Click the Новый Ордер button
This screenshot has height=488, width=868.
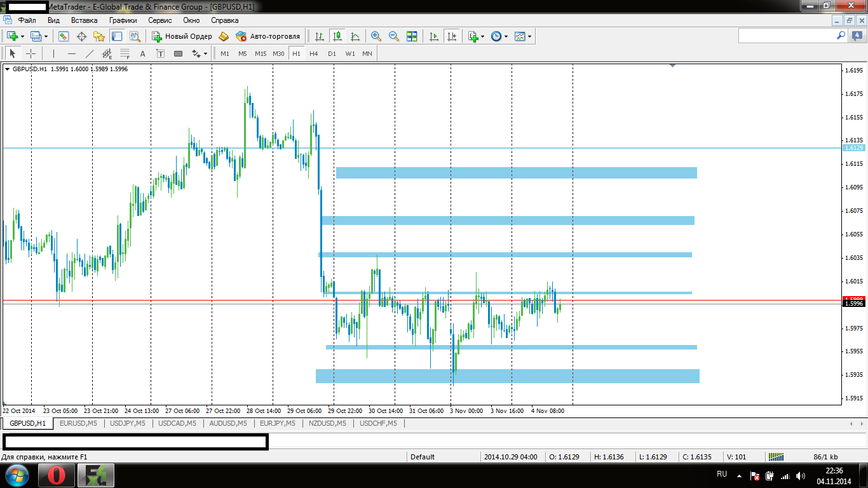[182, 36]
